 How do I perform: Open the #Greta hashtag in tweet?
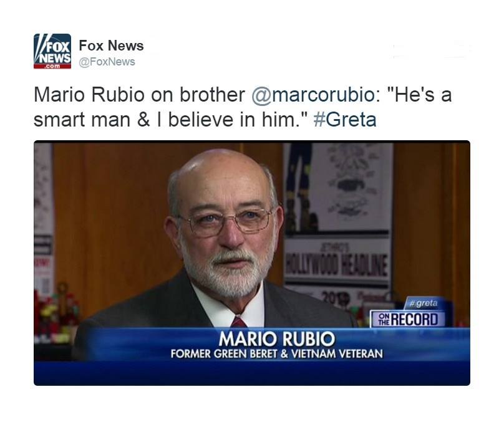tap(345, 120)
